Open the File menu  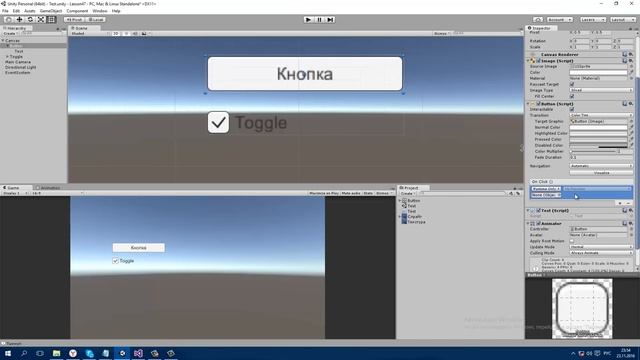(5, 11)
